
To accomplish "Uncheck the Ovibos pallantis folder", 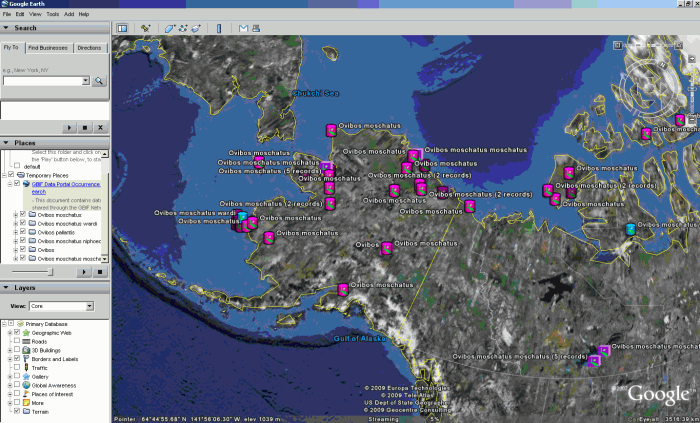I will pyautogui.click(x=23, y=232).
